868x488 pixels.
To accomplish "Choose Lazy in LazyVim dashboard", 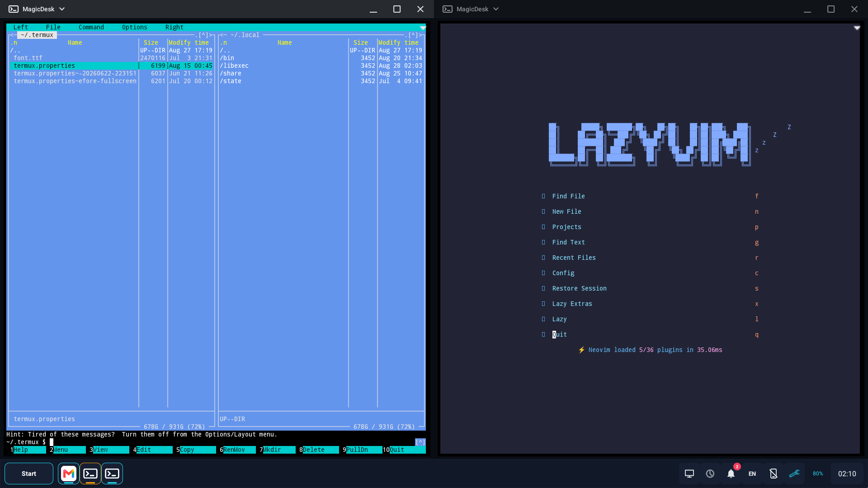I will pyautogui.click(x=560, y=319).
